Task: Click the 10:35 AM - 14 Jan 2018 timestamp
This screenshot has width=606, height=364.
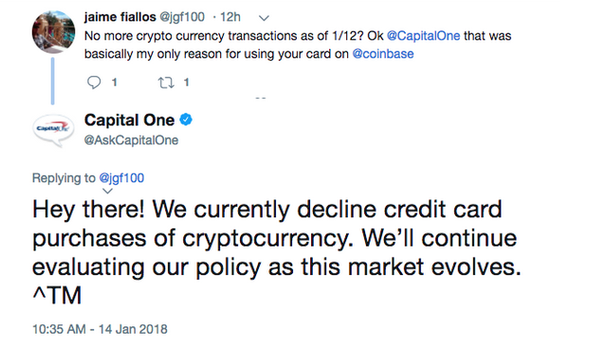Action: (x=100, y=329)
